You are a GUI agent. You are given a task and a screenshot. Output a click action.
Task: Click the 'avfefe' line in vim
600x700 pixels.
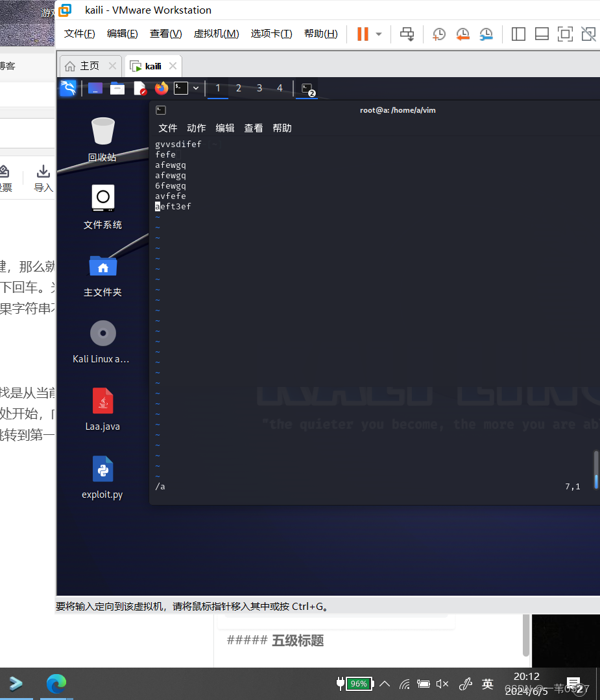(x=171, y=196)
